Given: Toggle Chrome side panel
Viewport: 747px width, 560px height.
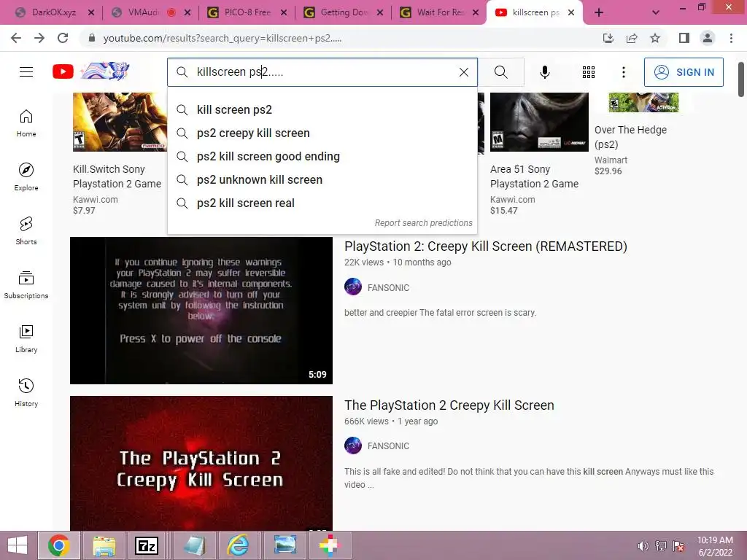Looking at the screenshot, I should pos(684,38).
